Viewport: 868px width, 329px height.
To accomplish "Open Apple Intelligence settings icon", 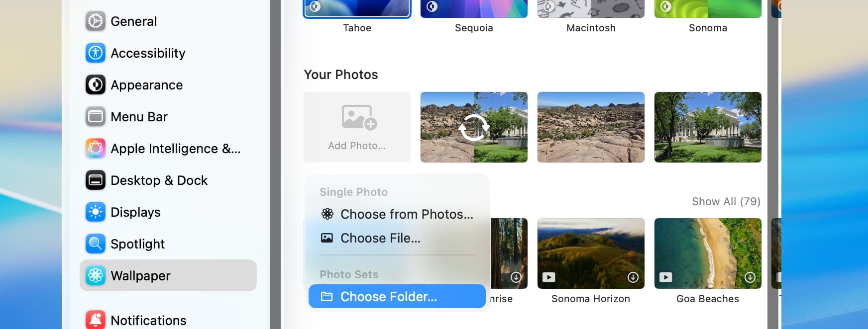I will (x=95, y=149).
